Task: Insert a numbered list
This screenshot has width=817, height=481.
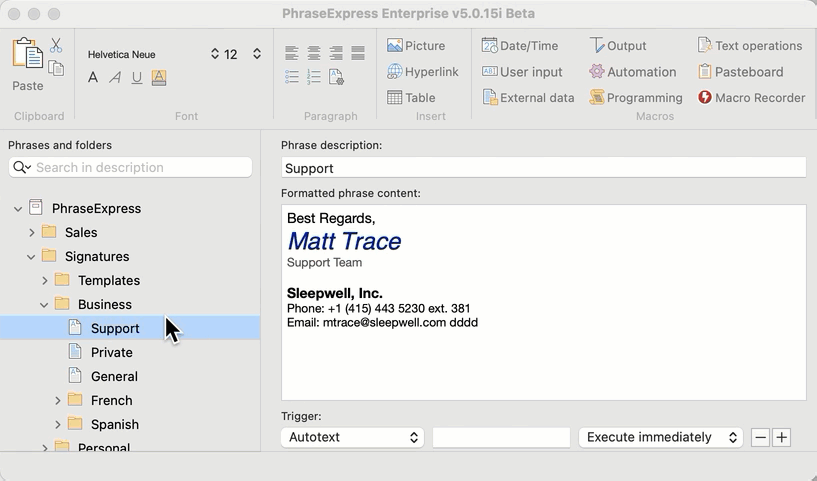Action: click(x=314, y=77)
